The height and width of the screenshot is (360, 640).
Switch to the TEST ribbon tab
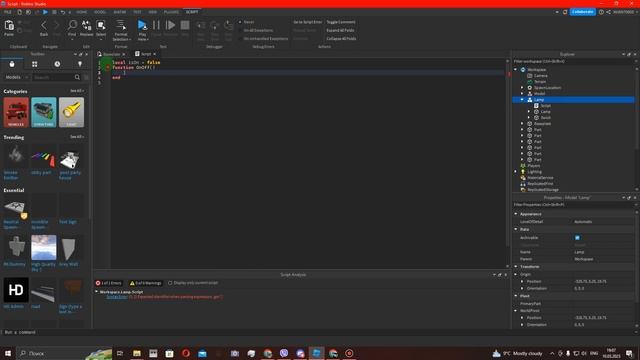point(137,12)
